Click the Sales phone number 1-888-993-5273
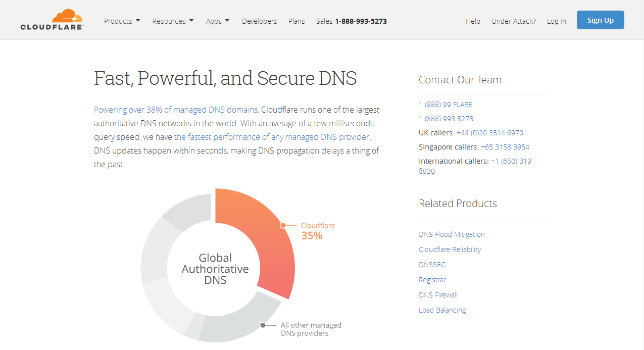This screenshot has width=644, height=350. 361,21
